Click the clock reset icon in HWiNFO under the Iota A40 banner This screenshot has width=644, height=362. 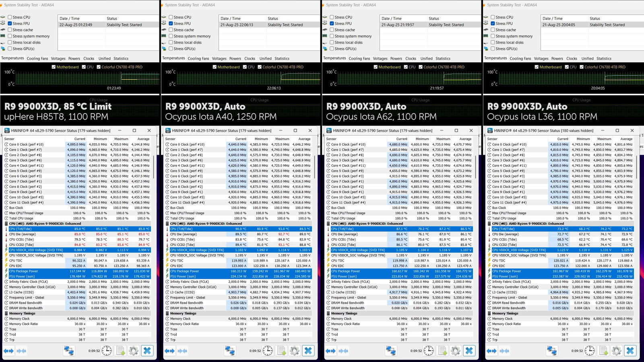point(268,351)
